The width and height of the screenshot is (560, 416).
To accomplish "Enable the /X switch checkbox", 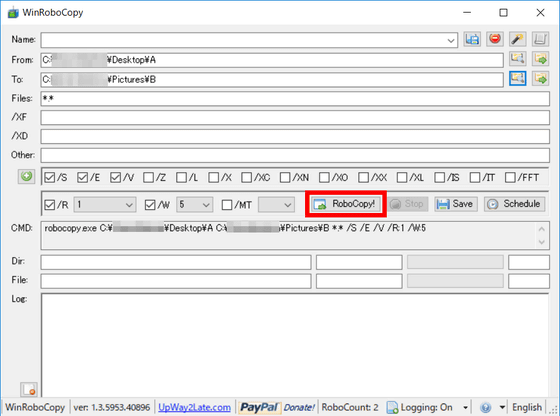I will coord(214,177).
